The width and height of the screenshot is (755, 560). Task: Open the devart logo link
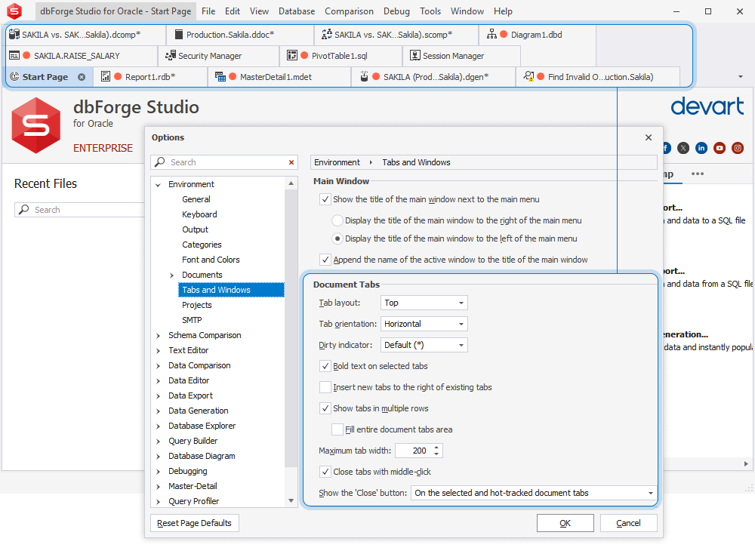pyautogui.click(x=707, y=106)
